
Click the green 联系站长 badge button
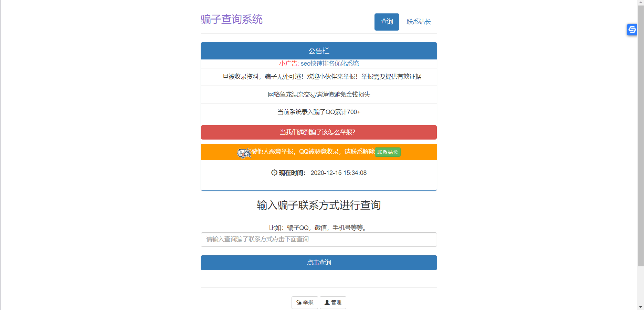click(x=388, y=152)
